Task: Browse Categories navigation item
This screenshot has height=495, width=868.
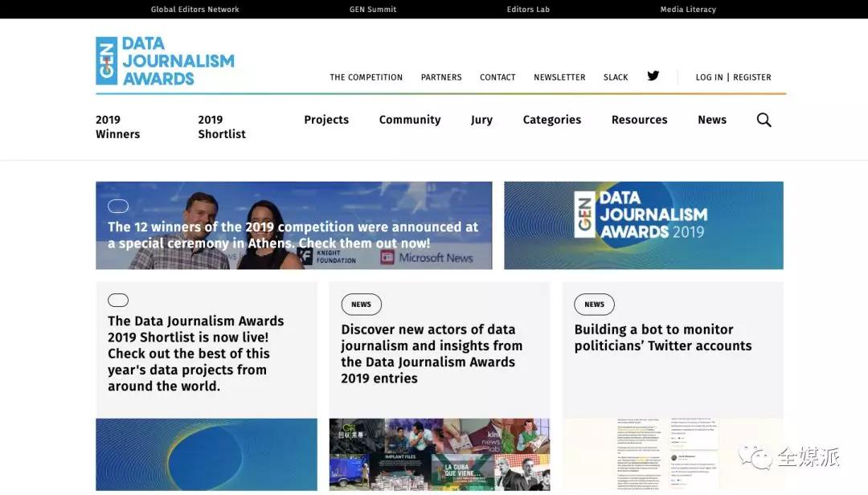Action: pyautogui.click(x=552, y=120)
